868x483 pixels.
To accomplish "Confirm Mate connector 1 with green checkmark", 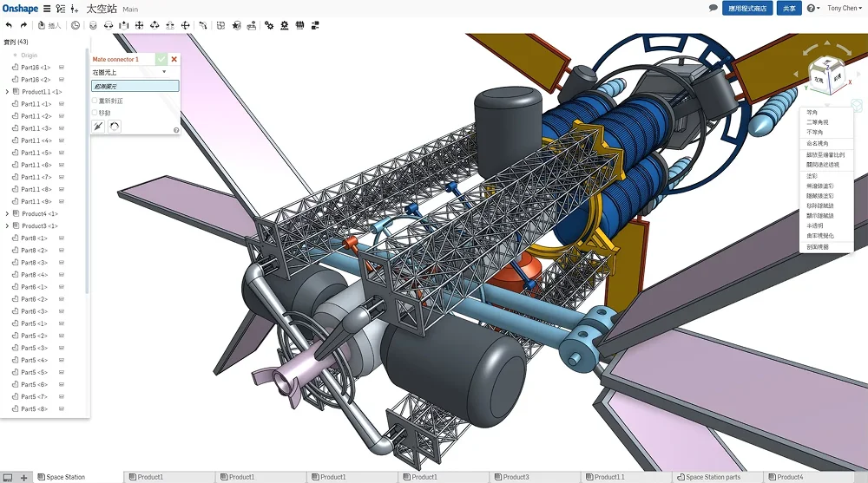I will tap(161, 59).
